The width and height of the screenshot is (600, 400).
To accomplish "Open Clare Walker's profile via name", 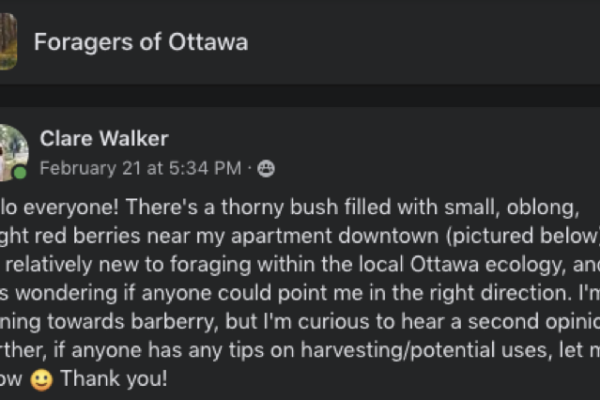I will (x=103, y=138).
